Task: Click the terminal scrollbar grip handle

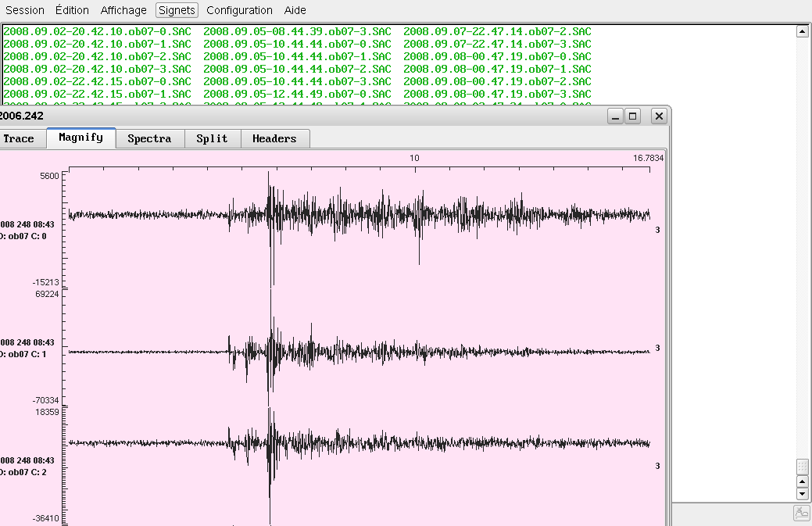Action: click(801, 467)
